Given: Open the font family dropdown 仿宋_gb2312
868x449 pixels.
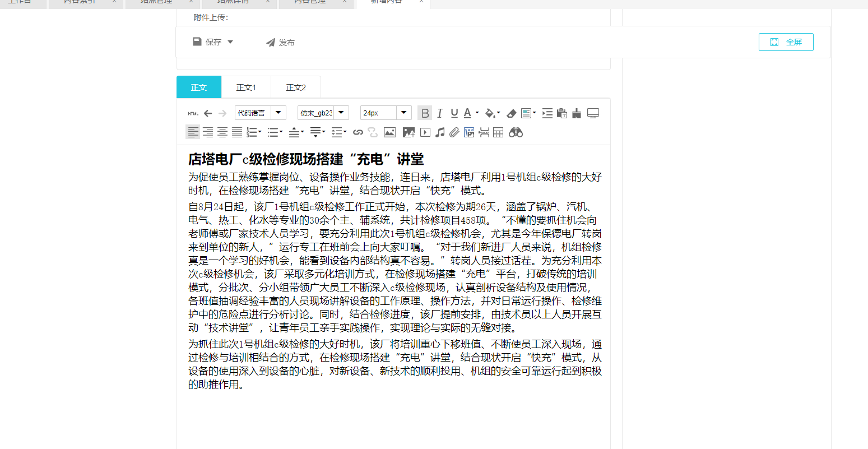Looking at the screenshot, I should tap(323, 113).
